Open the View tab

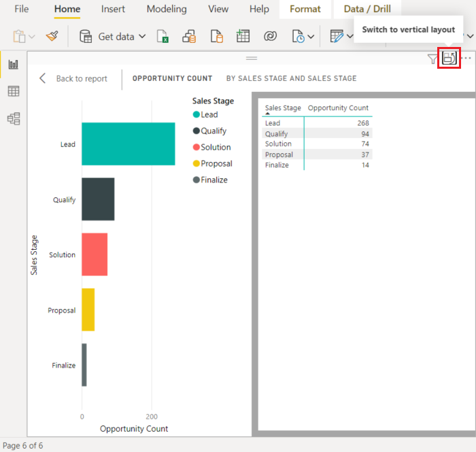(x=218, y=9)
